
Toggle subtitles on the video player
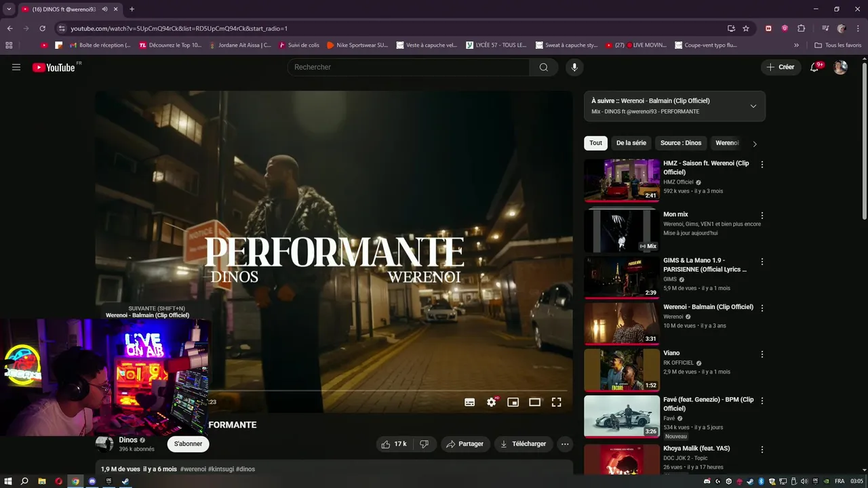(x=469, y=402)
